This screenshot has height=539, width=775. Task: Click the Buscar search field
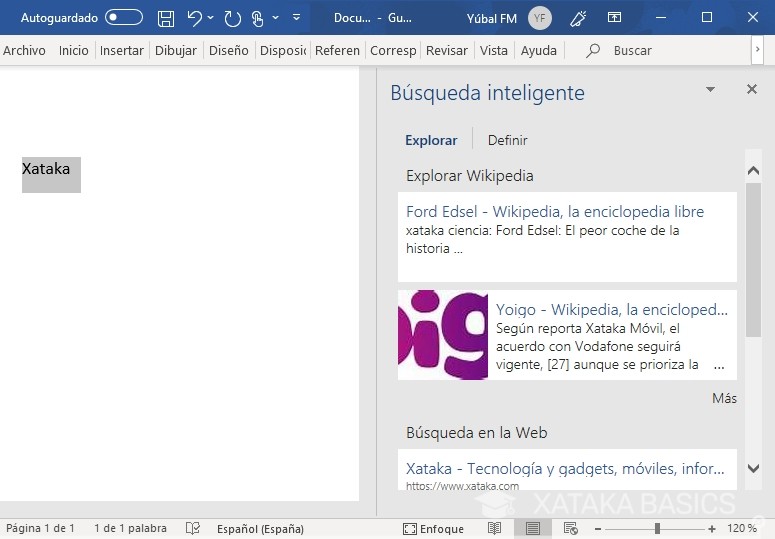(632, 51)
